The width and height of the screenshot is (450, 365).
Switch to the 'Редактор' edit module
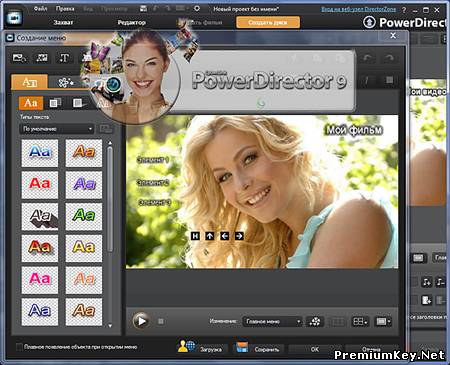coord(132,22)
